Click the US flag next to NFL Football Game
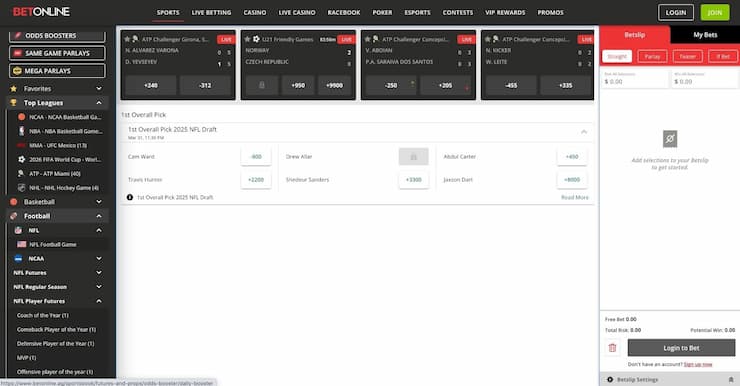 pos(22,244)
